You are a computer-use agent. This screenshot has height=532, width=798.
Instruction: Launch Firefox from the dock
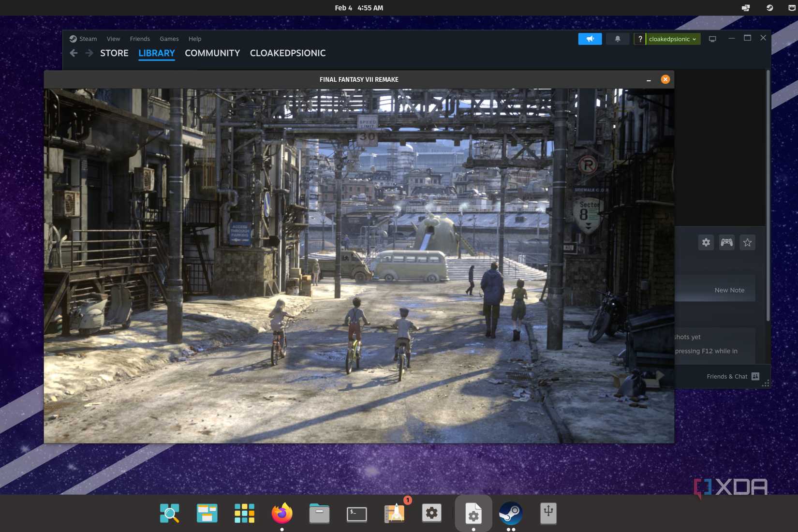coord(282,513)
